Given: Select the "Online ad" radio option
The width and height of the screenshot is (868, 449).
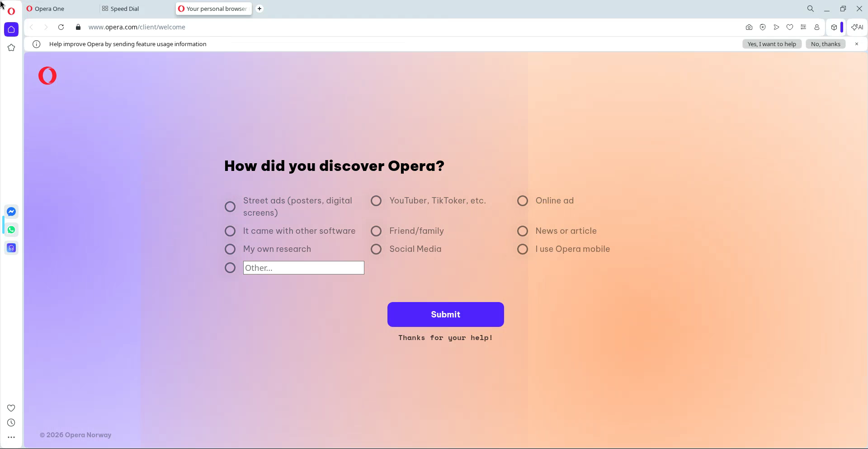Looking at the screenshot, I should pos(523,201).
